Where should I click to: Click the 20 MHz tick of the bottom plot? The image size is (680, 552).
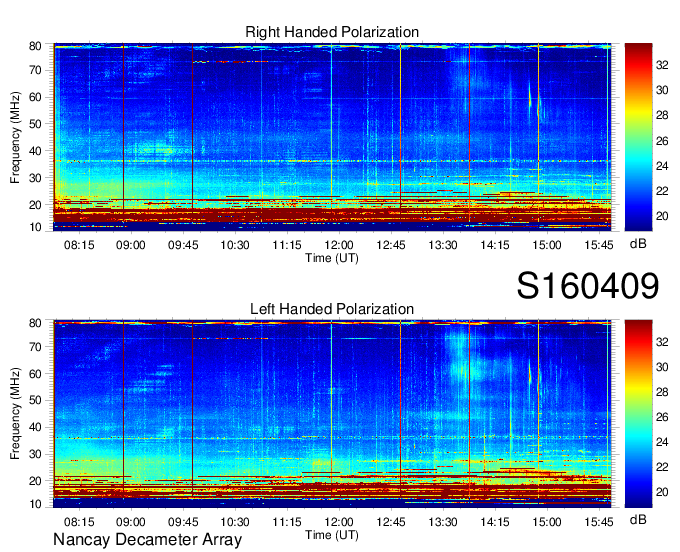point(35,481)
